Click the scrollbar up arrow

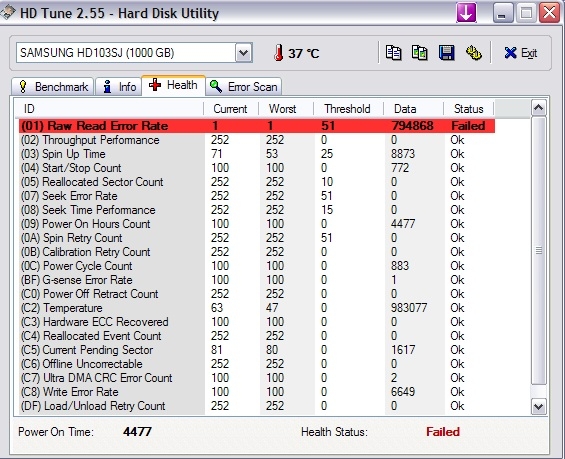[538, 107]
